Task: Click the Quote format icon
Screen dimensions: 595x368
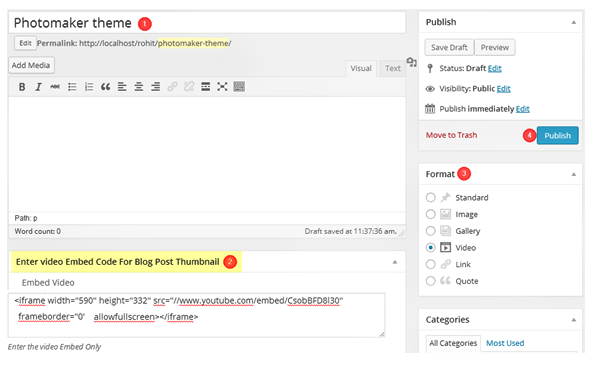Action: pos(445,281)
